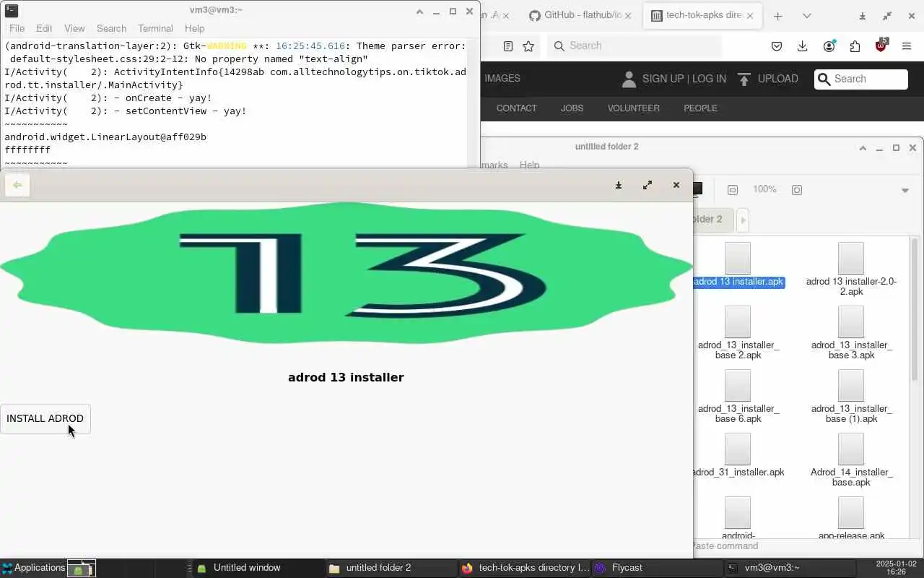This screenshot has height=578, width=924.
Task: Click the zoom out icon in file manager
Action: tap(733, 190)
